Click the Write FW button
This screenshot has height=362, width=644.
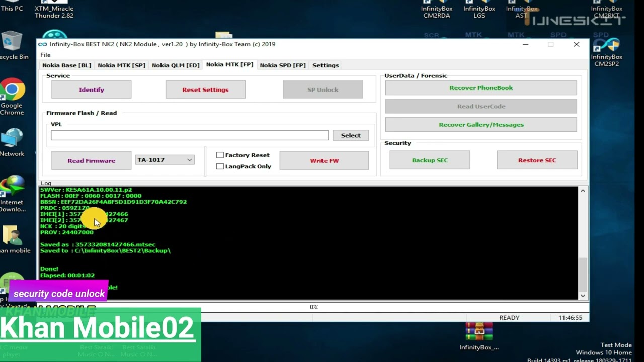(324, 160)
